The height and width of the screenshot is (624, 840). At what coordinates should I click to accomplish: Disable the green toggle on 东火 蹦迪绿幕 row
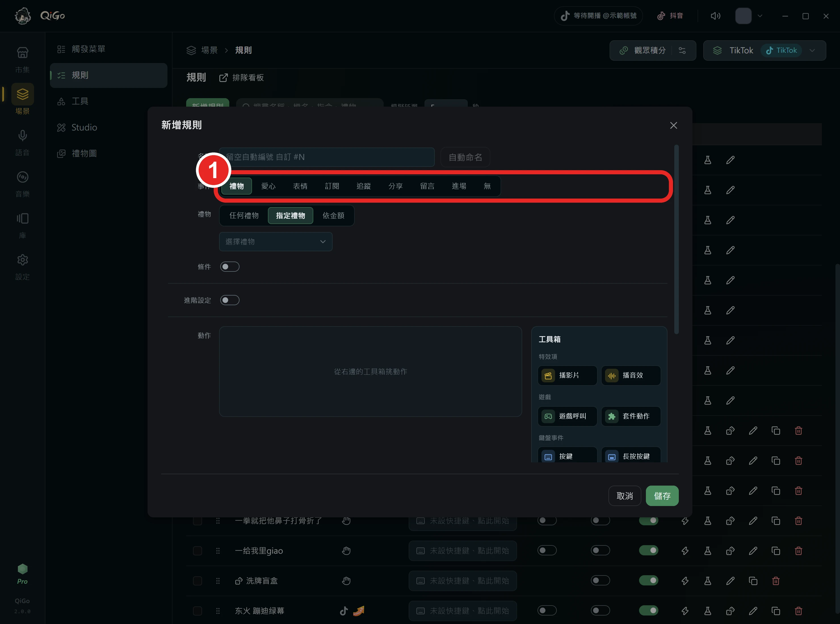[x=648, y=610]
